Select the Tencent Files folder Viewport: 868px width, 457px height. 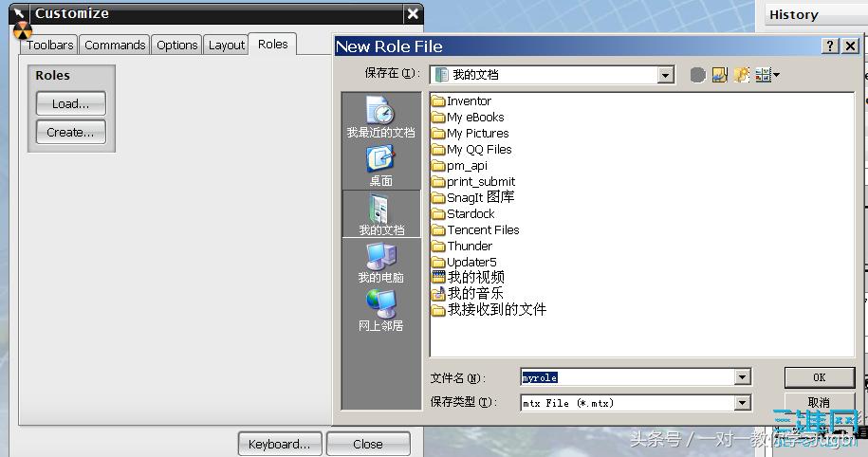pyautogui.click(x=483, y=229)
